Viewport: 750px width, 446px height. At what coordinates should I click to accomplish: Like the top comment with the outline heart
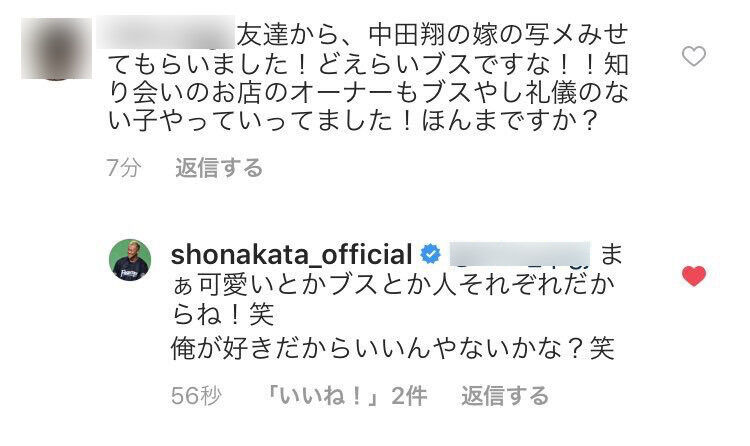pyautogui.click(x=694, y=56)
